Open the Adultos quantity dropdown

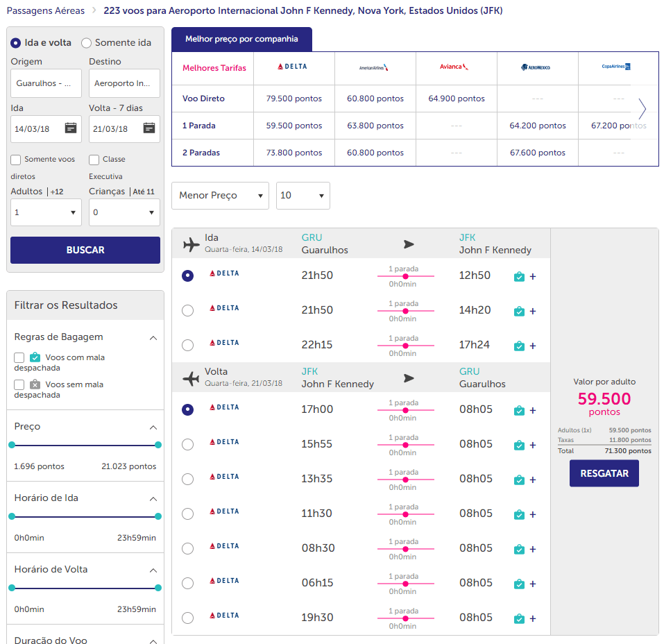(46, 212)
